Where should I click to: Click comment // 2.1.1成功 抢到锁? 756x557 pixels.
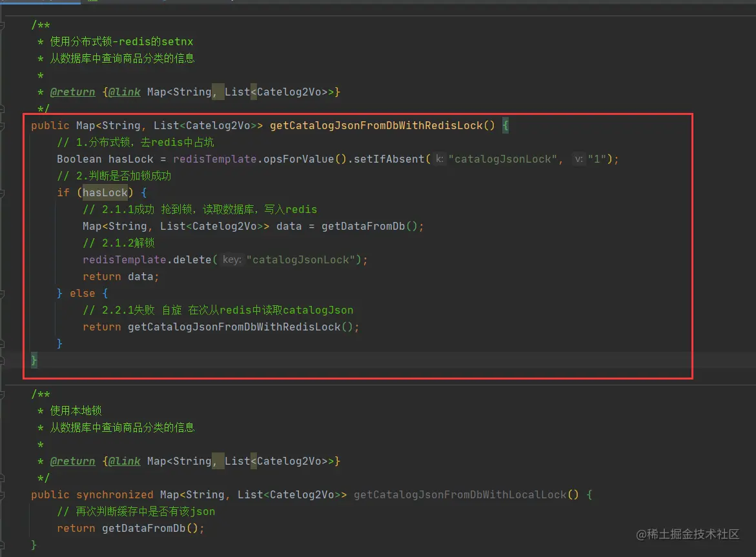coord(138,210)
